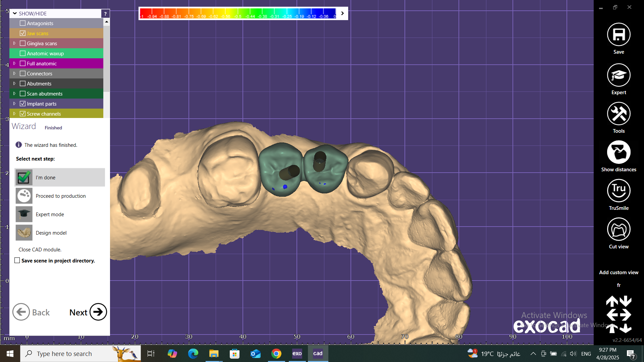Screen dimensions: 644x362
Task: Click the Proceed to production icon
Action: [x=24, y=196]
